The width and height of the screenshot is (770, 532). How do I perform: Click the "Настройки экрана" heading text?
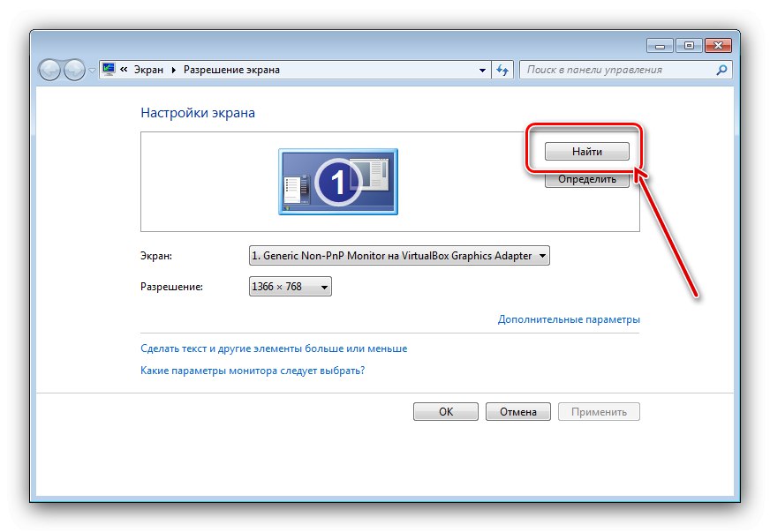tap(198, 113)
